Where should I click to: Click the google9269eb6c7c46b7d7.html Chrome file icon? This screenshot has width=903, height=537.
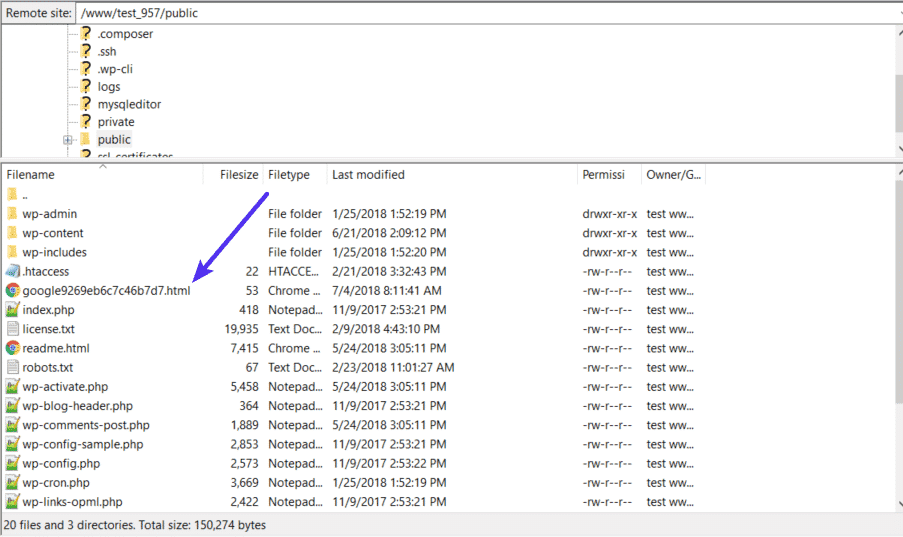coord(13,291)
